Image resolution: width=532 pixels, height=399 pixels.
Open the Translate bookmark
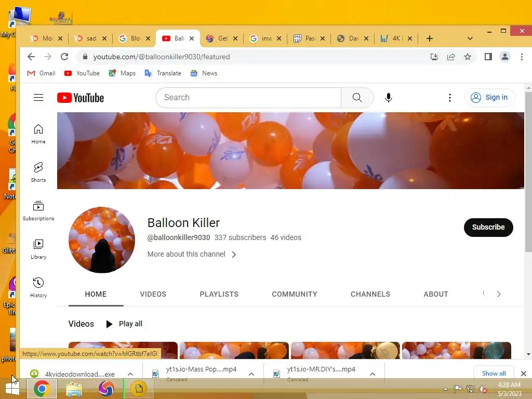pos(163,73)
